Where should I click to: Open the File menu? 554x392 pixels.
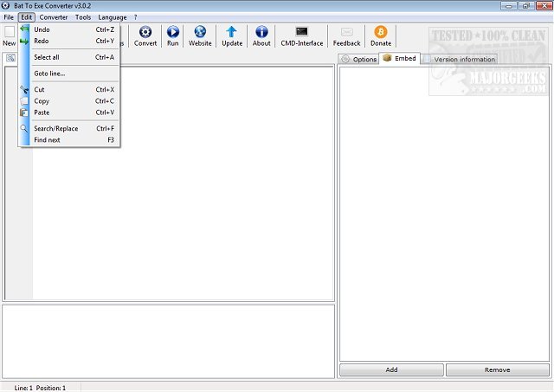[x=9, y=17]
